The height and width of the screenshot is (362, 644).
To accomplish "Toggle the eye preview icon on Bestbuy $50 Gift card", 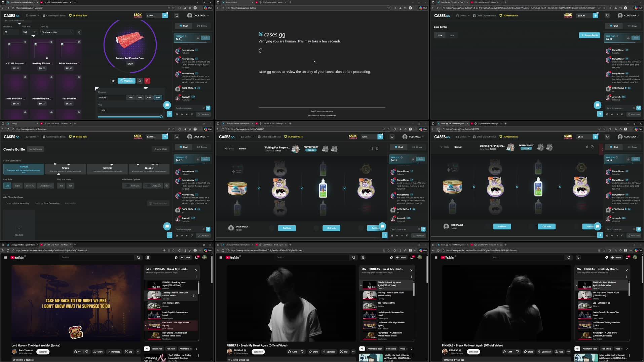I will click(51, 41).
